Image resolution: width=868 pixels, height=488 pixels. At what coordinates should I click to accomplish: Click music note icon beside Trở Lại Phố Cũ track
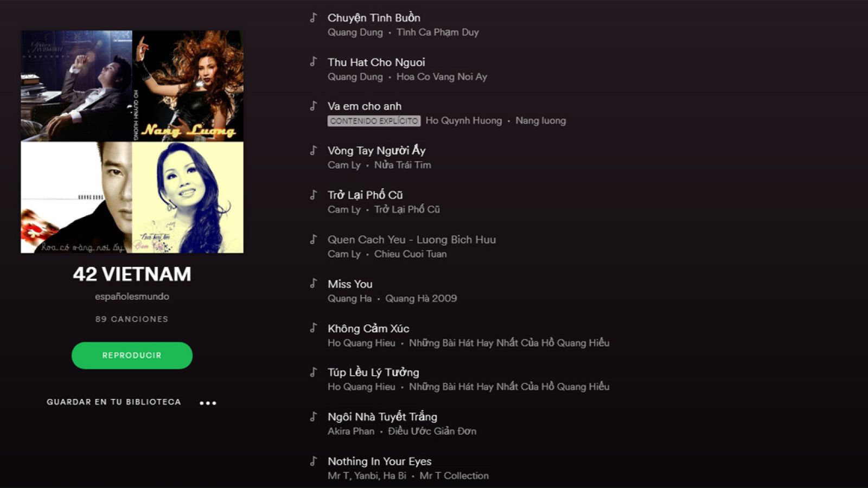tap(314, 195)
